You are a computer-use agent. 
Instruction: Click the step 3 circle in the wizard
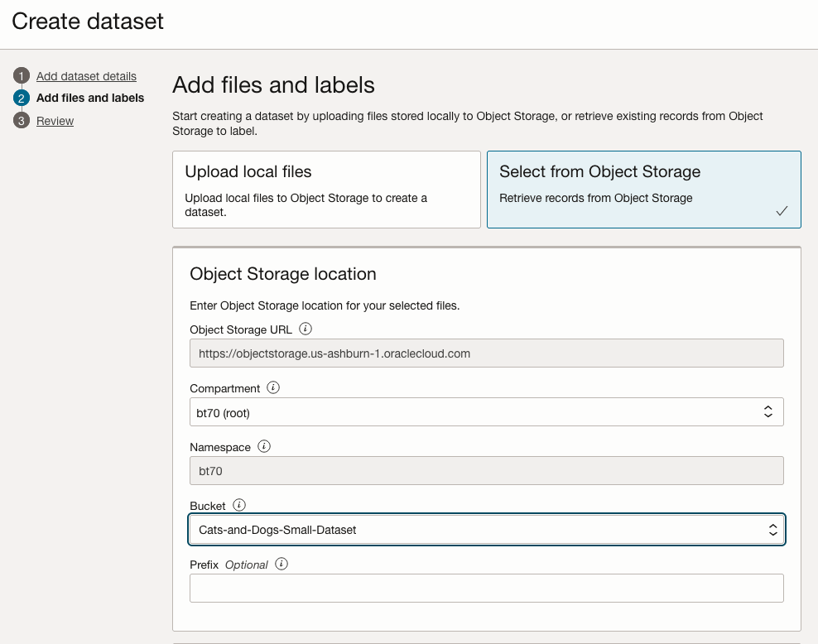22,121
